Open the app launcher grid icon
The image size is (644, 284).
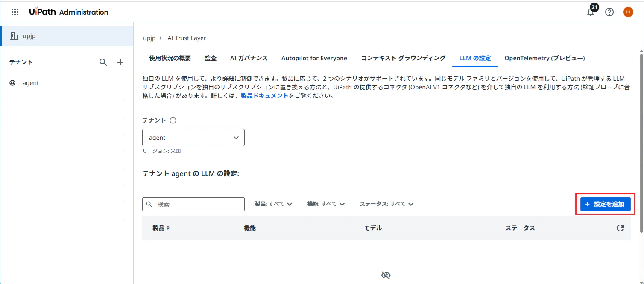(x=15, y=12)
